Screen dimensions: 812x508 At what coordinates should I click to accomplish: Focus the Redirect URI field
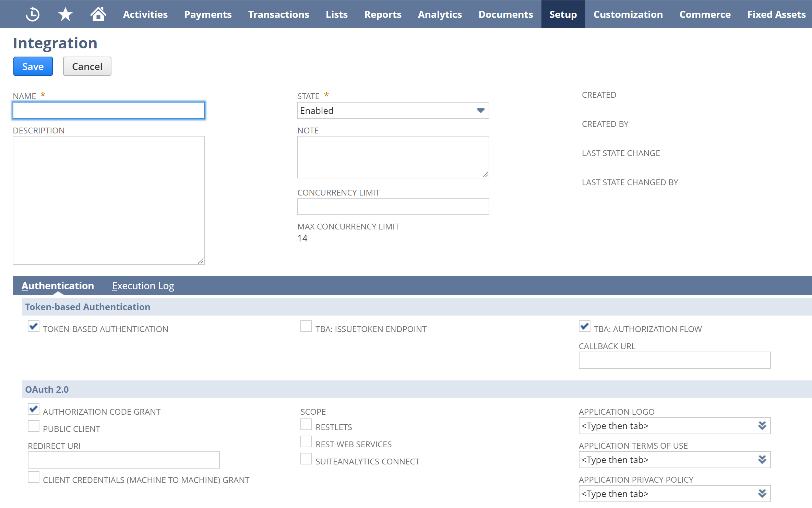click(x=124, y=460)
